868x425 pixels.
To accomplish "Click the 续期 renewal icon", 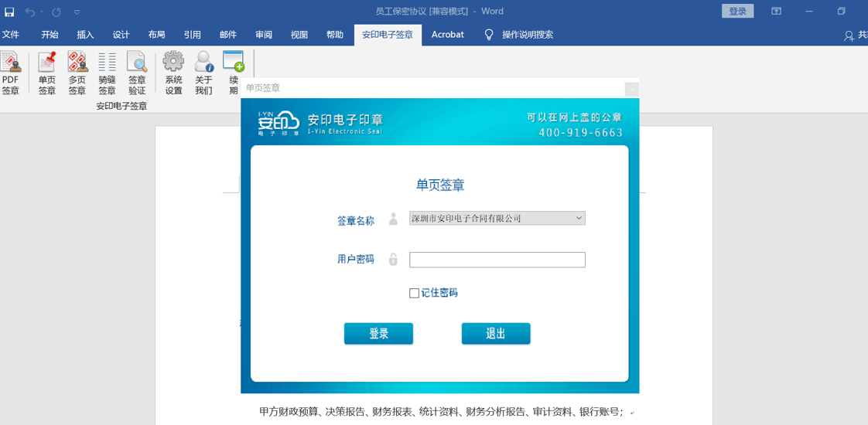I will (233, 73).
